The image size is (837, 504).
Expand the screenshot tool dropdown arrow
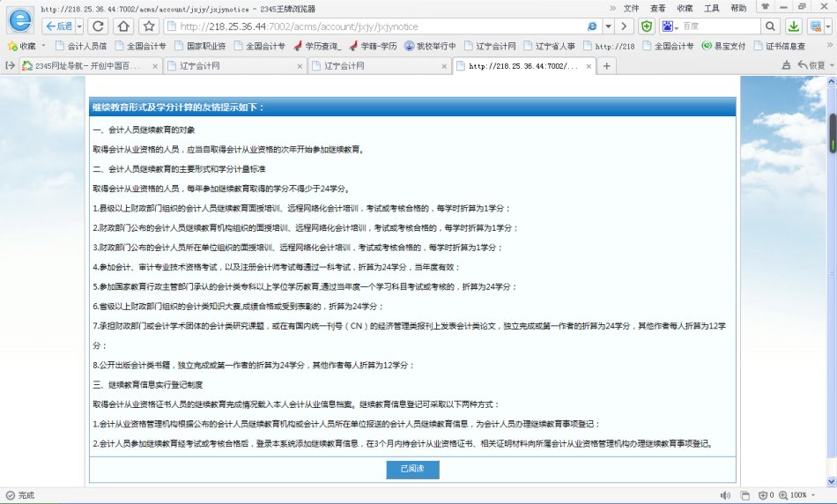pos(828,26)
